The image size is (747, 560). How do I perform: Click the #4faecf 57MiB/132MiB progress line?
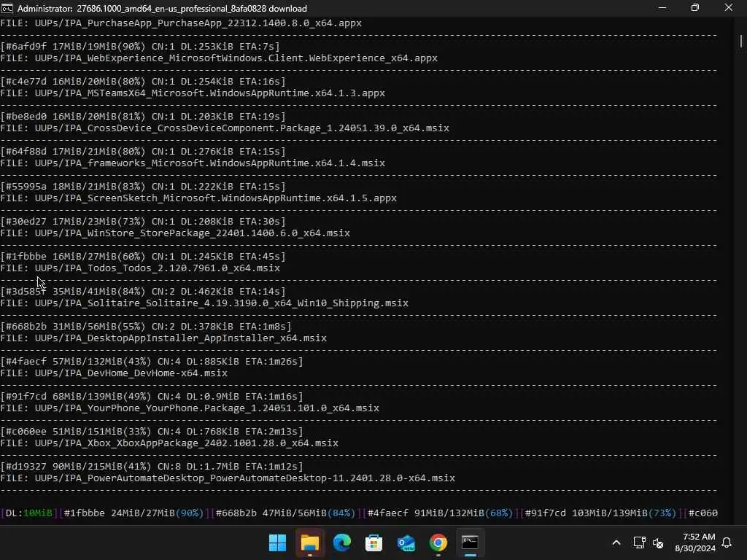(x=152, y=362)
